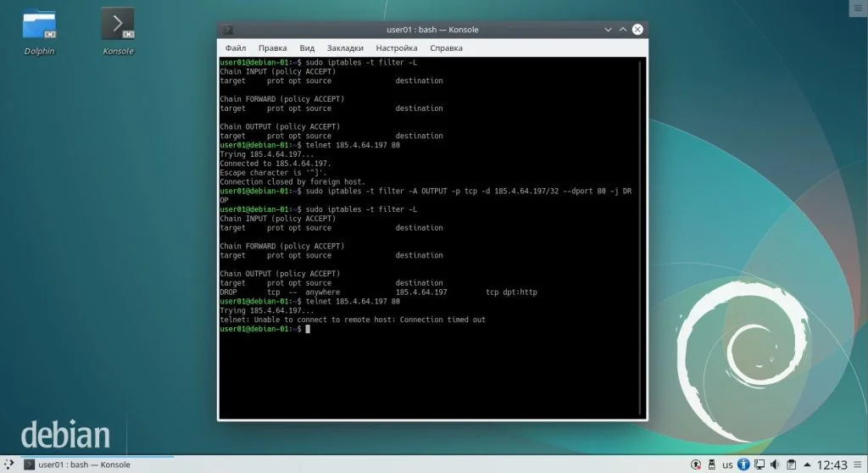Open the accessibility tray icon
This screenshot has width=868, height=473.
(x=743, y=465)
